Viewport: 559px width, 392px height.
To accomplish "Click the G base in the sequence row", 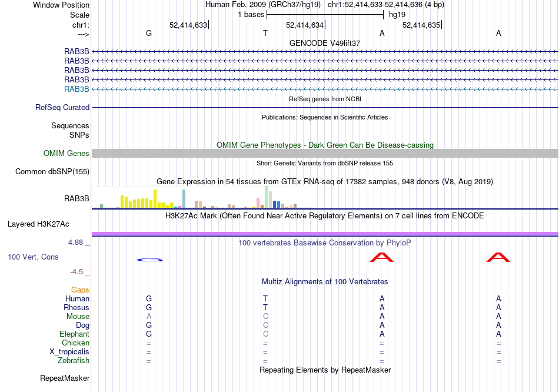I will 149,33.
